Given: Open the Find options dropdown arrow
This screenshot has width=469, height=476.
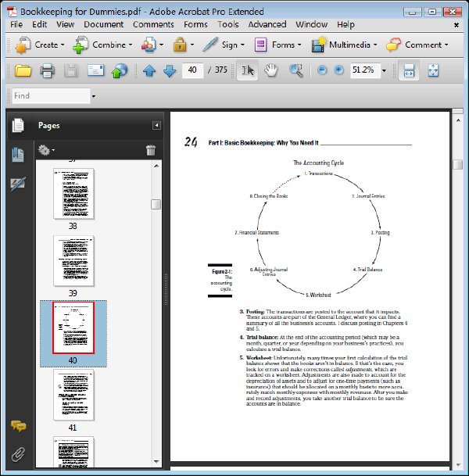Looking at the screenshot, I should point(94,96).
